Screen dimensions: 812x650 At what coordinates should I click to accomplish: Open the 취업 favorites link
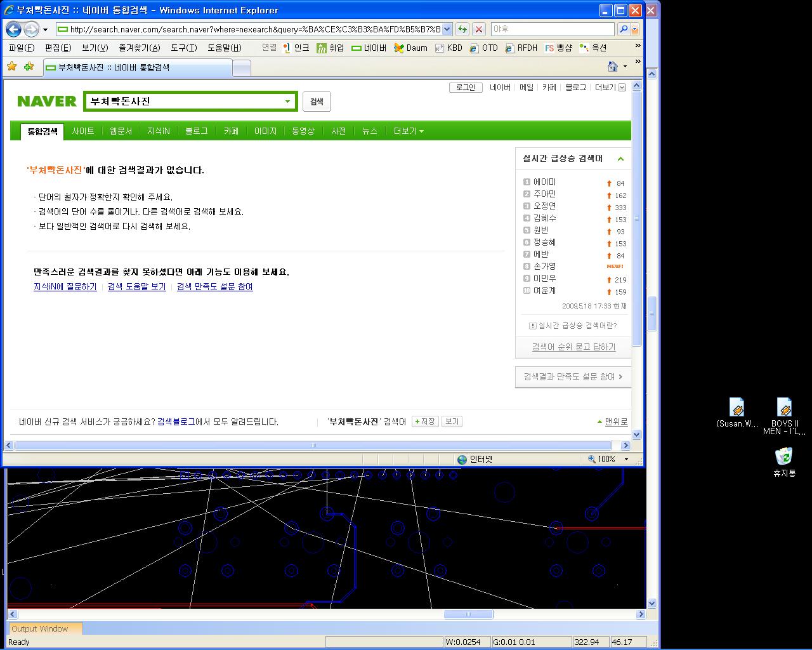tap(331, 48)
